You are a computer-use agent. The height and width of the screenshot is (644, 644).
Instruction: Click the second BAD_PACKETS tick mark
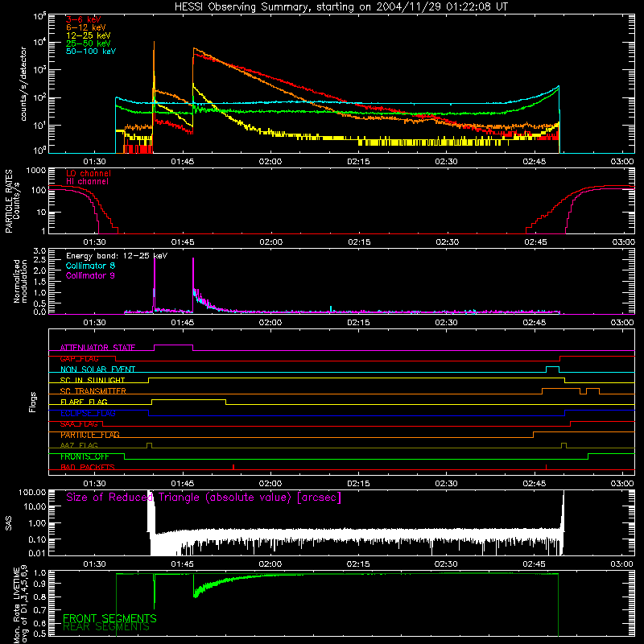pos(547,467)
